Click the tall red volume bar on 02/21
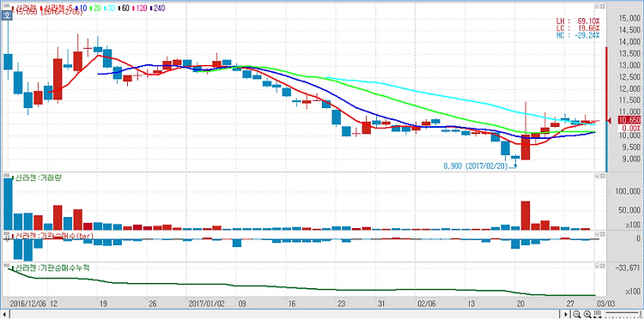Viewport: 644px width, 319px height. click(x=526, y=215)
